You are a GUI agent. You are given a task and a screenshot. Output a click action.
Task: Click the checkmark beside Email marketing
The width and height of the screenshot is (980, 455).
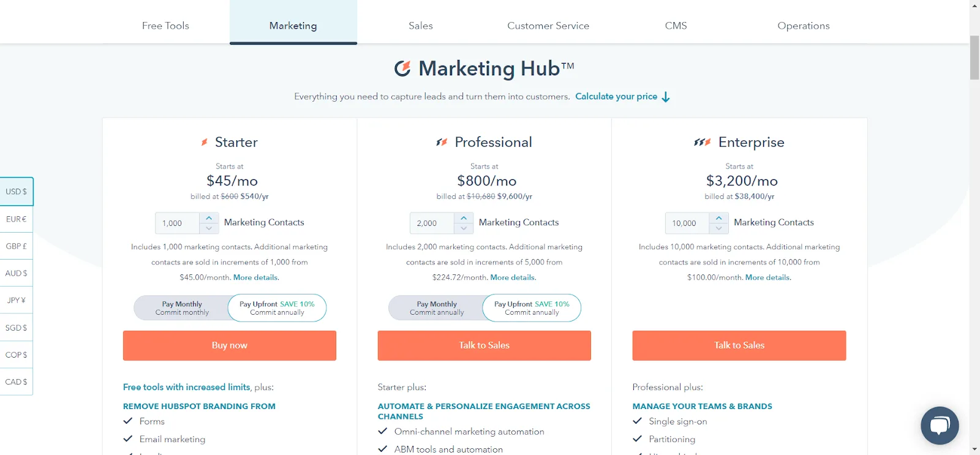coord(128,438)
